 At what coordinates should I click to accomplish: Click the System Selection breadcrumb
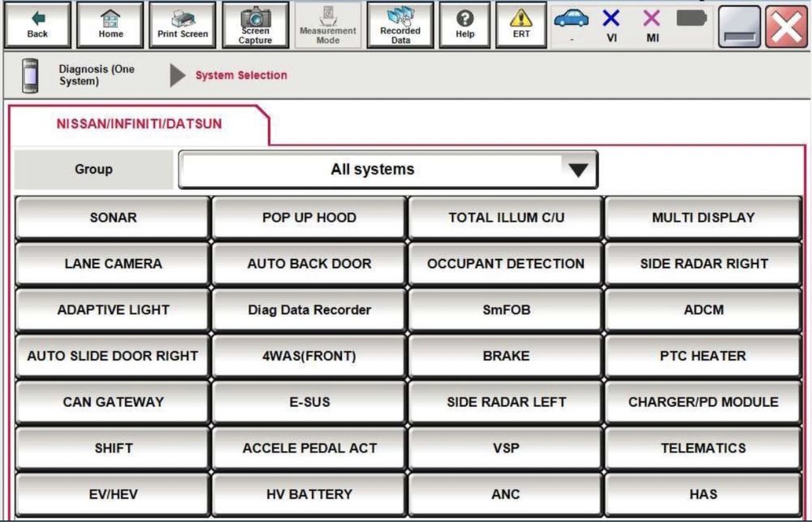point(241,75)
